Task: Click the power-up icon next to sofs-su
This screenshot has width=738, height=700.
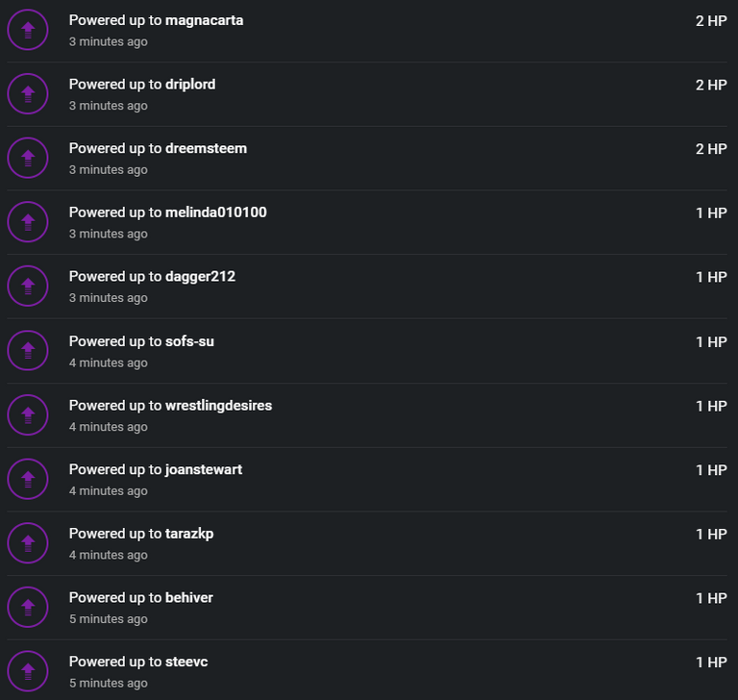Action: coord(28,350)
